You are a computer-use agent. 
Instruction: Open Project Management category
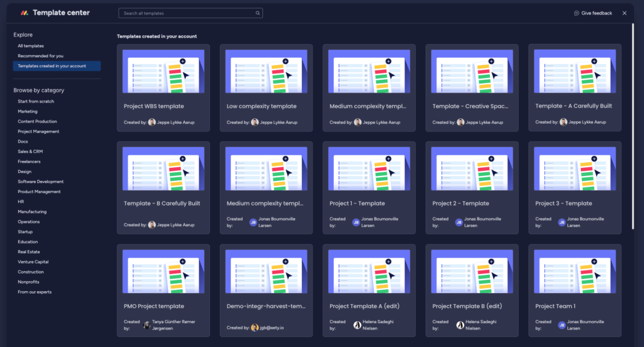(x=38, y=131)
